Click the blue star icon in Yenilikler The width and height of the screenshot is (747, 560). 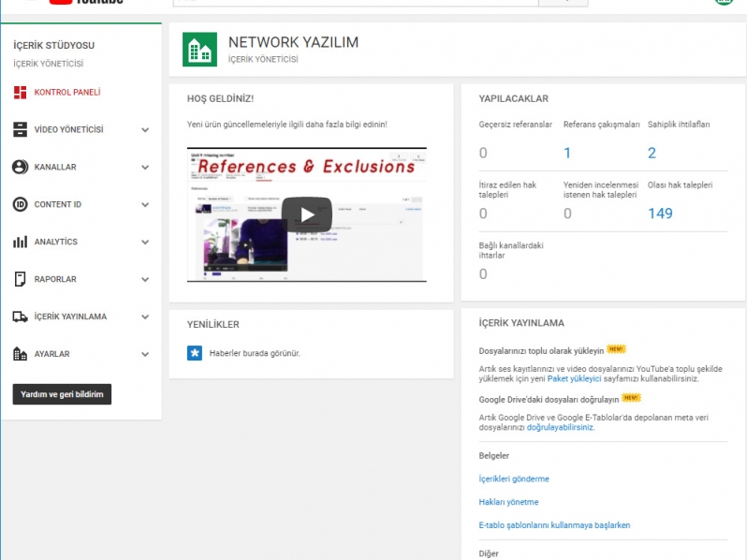195,353
